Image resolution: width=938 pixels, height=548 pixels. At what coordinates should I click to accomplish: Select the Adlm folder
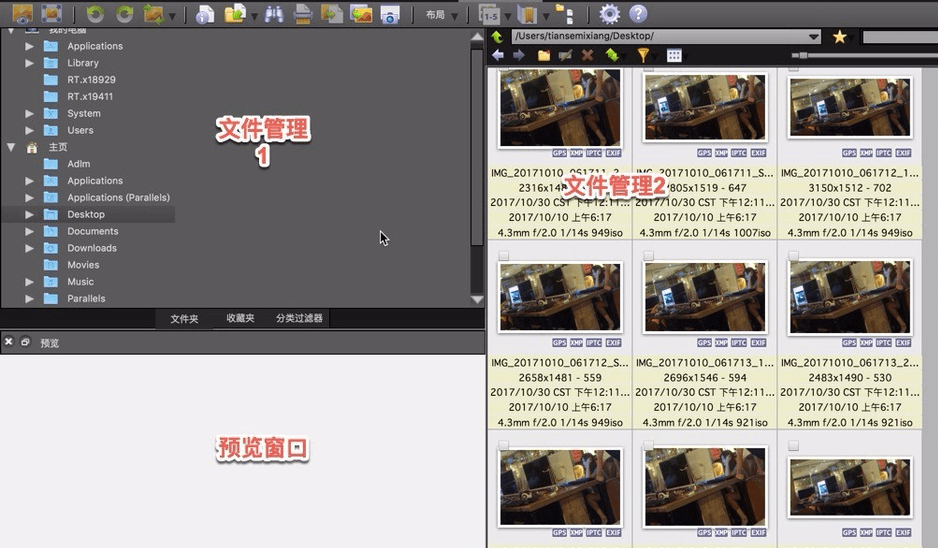click(x=78, y=164)
